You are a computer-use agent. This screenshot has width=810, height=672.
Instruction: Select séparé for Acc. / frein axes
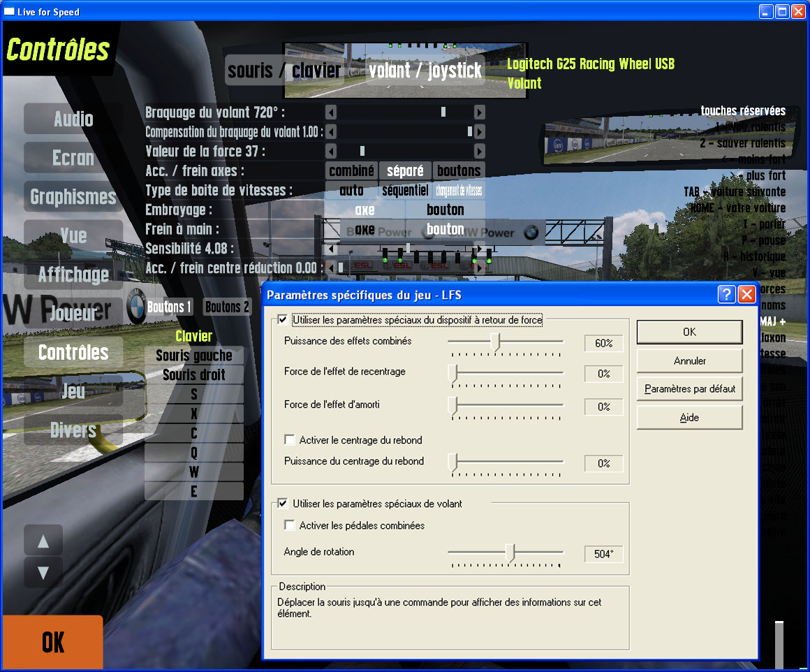405,170
